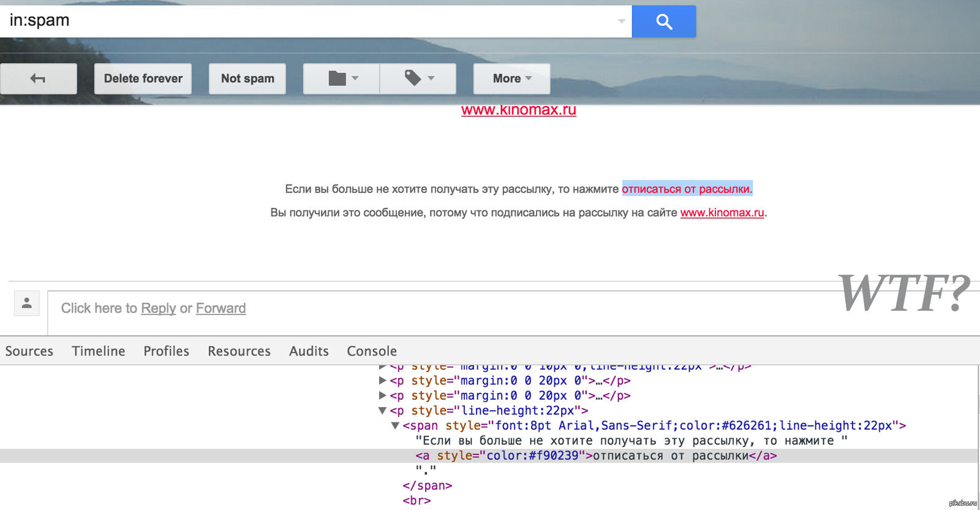Focus the in:spam search field
Screen dimensions: 980x510
coord(306,21)
